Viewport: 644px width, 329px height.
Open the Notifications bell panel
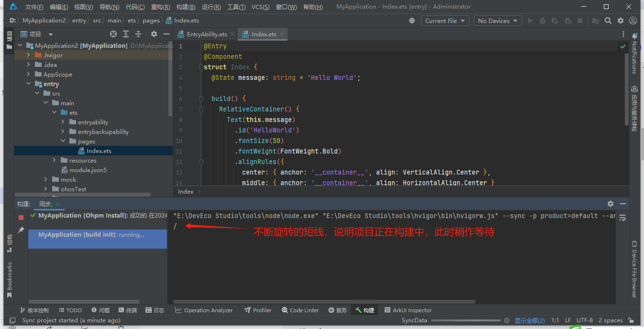click(634, 36)
